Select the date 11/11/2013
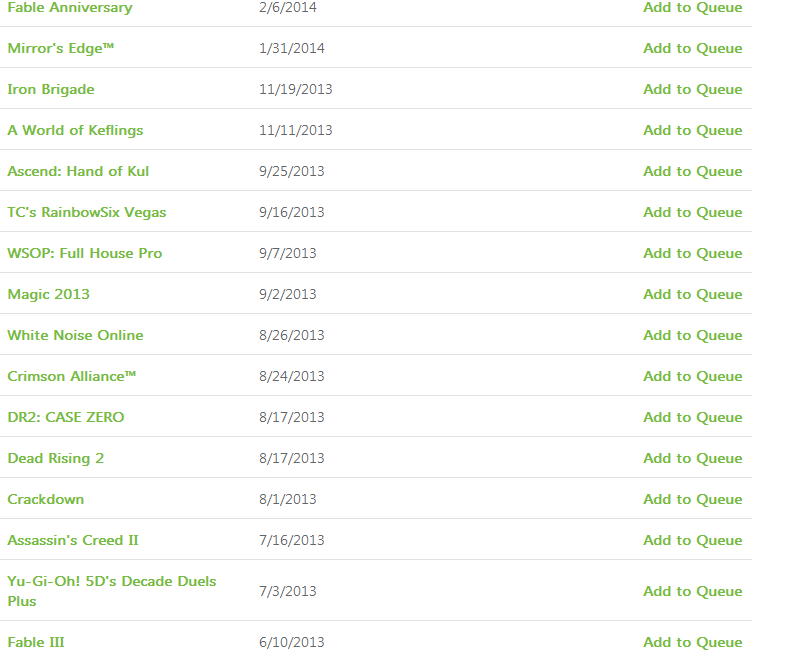 pos(296,130)
